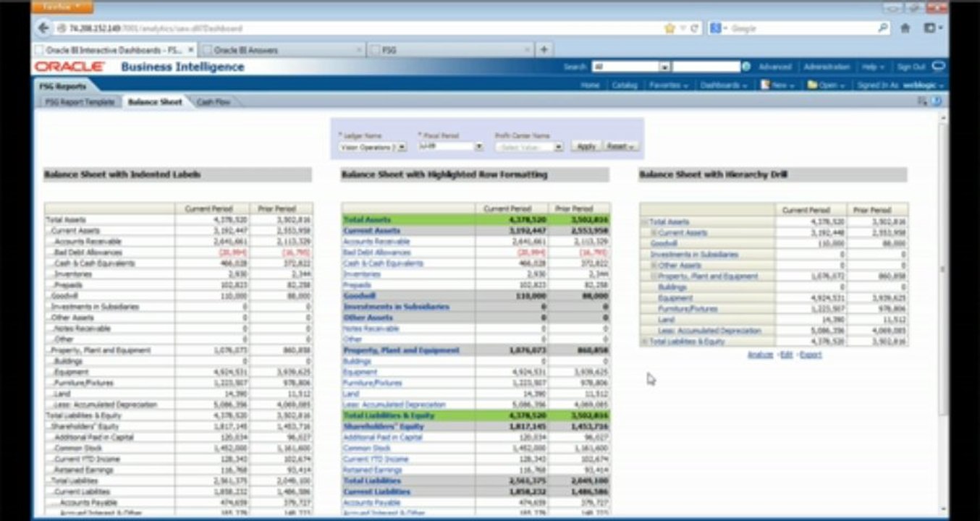Image resolution: width=980 pixels, height=521 pixels.
Task: Click the Reset prompt button
Action: point(621,146)
